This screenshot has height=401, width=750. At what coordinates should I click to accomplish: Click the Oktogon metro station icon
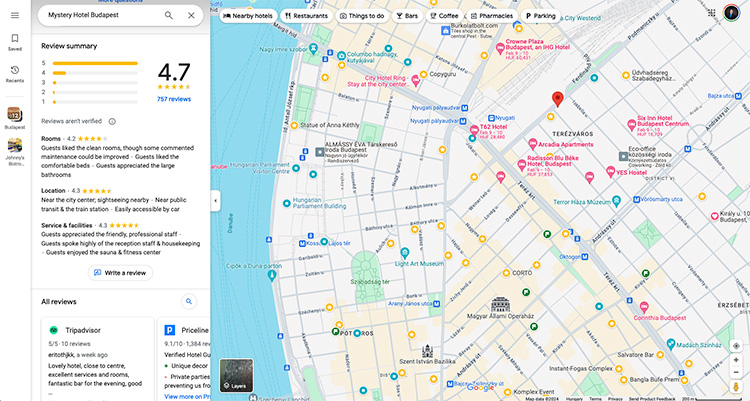coord(585,257)
